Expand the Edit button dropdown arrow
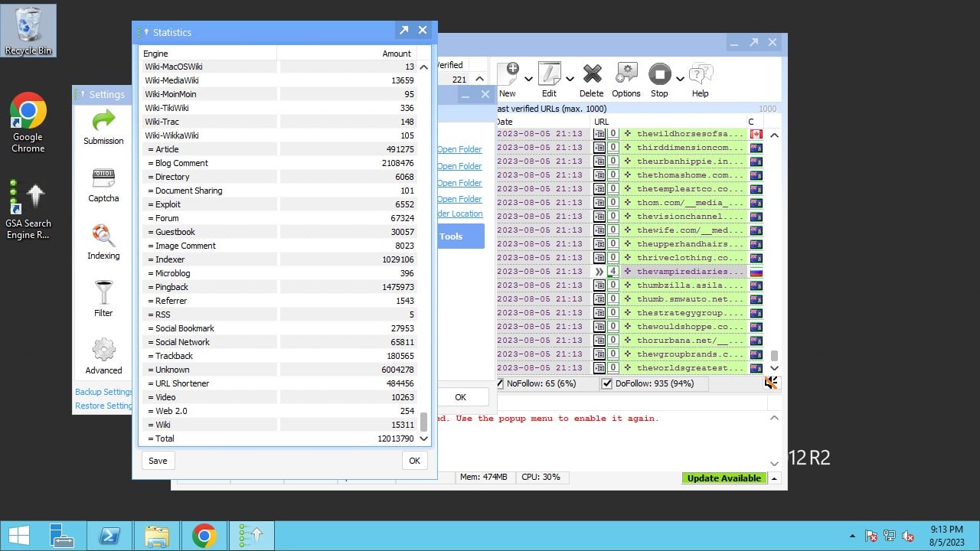 pos(570,78)
